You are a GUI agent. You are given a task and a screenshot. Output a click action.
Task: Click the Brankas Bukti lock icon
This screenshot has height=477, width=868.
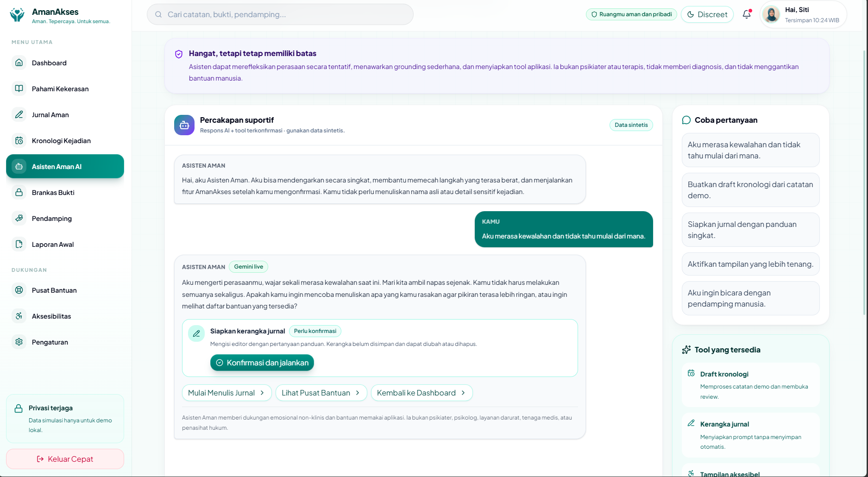19,192
